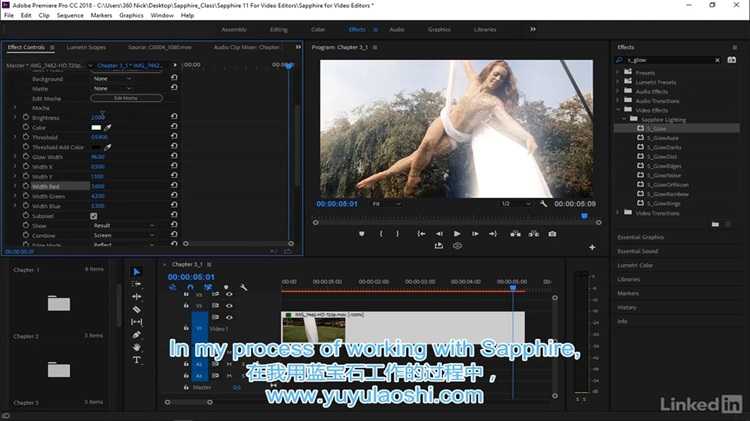
Task: Pick Threshold Add Color with eyedropper
Action: pos(108,147)
